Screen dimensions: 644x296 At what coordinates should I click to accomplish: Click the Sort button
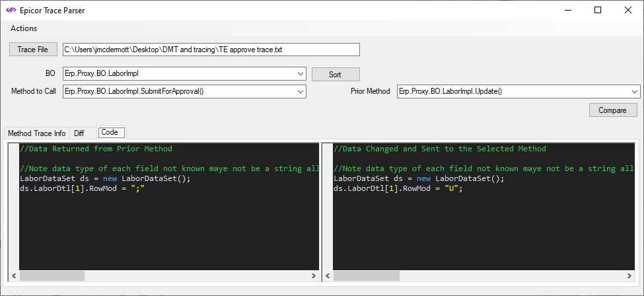pos(335,75)
